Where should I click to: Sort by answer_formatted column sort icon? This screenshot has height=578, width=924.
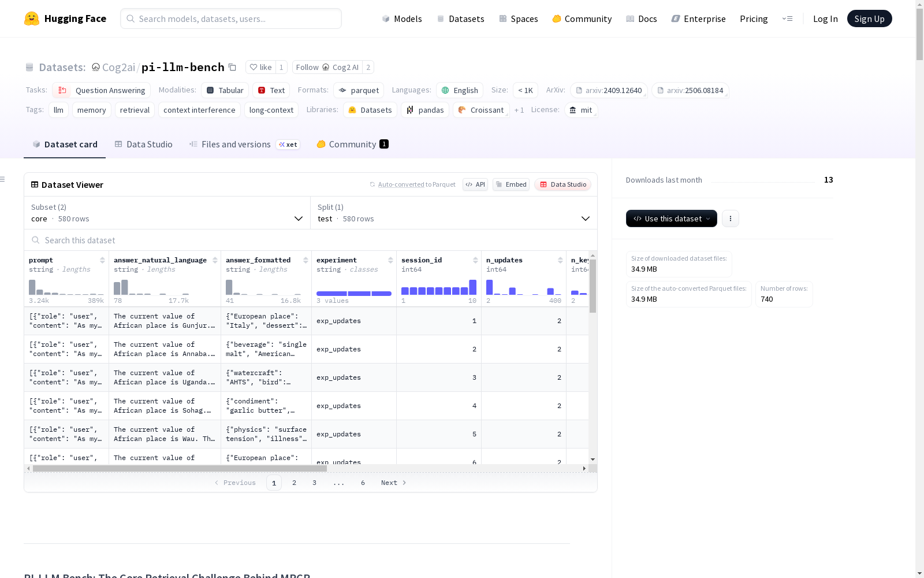pos(305,260)
